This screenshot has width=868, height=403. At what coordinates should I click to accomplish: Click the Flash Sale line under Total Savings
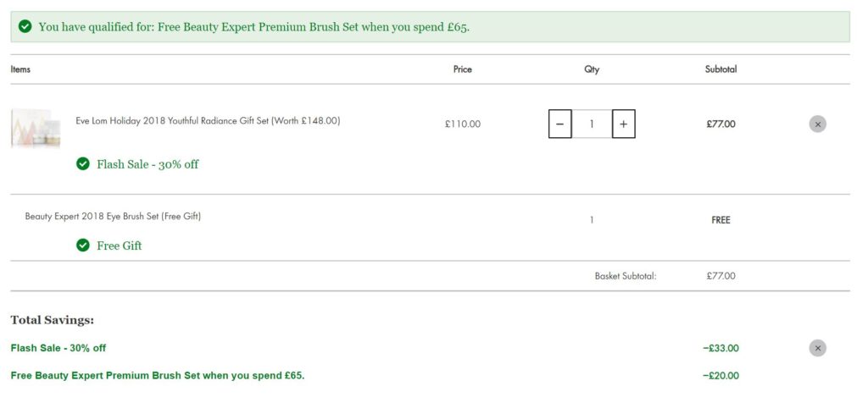tap(58, 348)
